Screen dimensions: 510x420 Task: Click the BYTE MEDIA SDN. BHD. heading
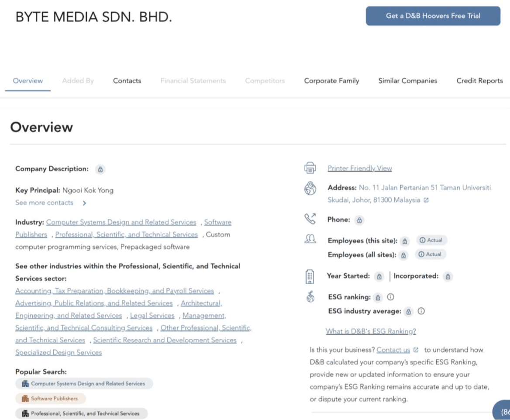point(94,17)
